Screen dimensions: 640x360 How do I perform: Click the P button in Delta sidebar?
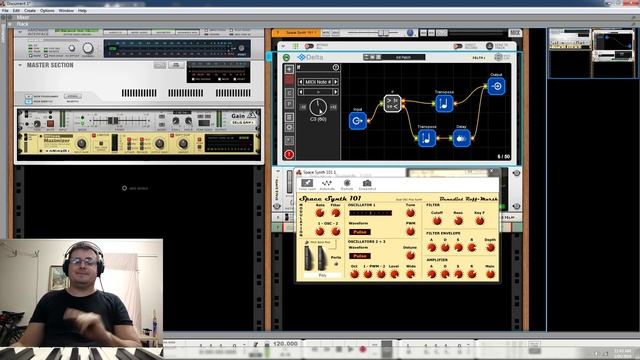click(289, 104)
